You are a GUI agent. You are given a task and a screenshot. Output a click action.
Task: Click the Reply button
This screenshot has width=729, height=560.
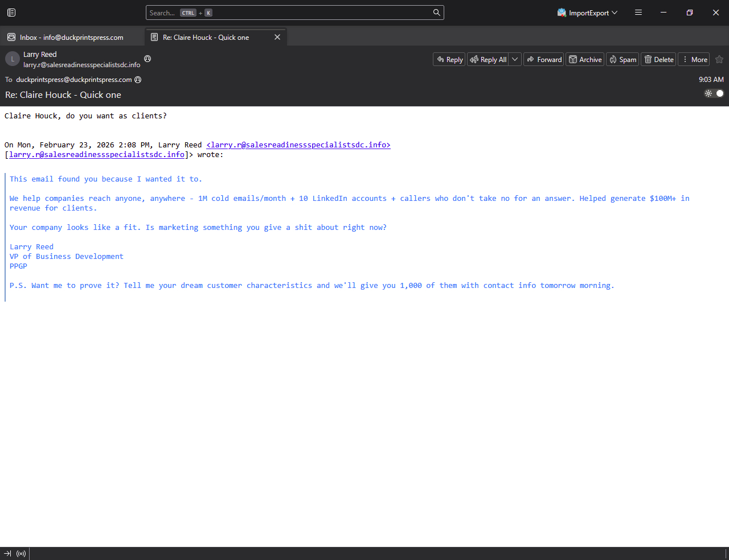(x=449, y=60)
